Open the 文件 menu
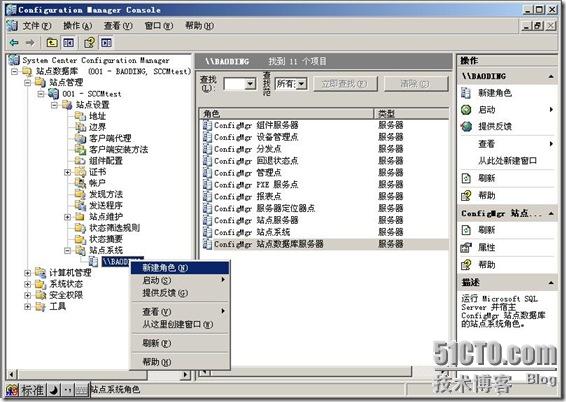This screenshot has height=402, width=566. coord(37,26)
